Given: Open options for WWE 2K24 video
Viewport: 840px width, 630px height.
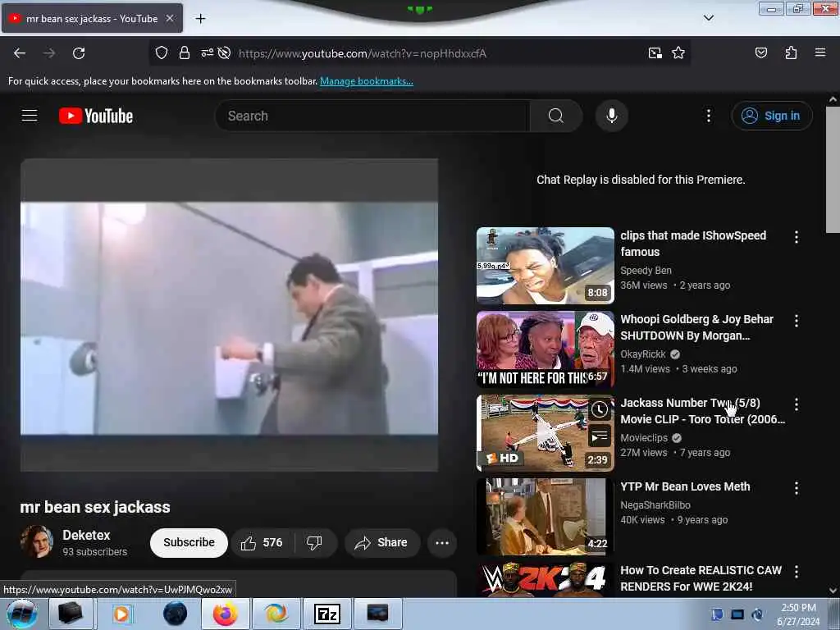Looking at the screenshot, I should [796, 572].
